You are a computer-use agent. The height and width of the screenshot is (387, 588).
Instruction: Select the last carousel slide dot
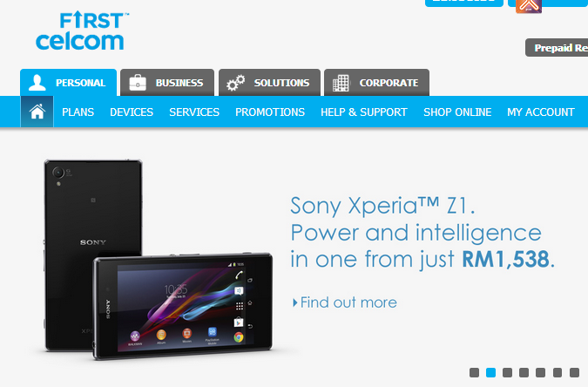coord(575,372)
